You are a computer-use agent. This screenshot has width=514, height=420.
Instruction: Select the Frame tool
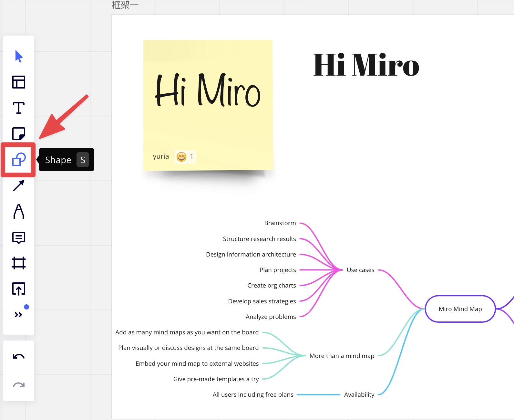point(19,263)
